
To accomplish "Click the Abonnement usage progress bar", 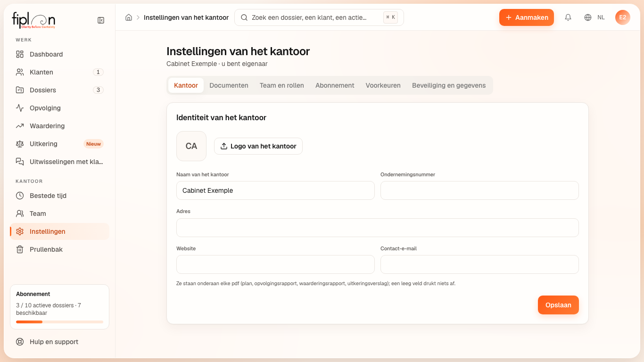I will point(59,322).
